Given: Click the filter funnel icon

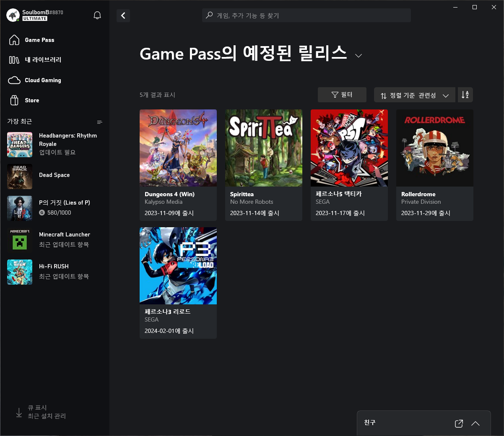Looking at the screenshot, I should tap(335, 95).
